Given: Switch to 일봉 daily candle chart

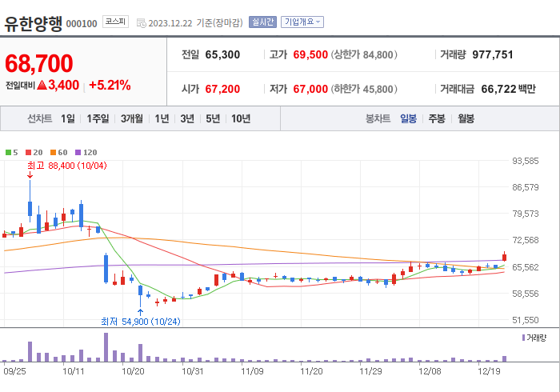Looking at the screenshot, I should pyautogui.click(x=408, y=118).
